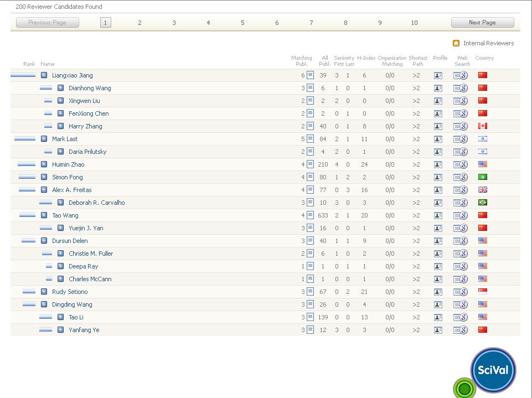
Task: Click Huimin Zhao's rank bar
Action: (27, 164)
